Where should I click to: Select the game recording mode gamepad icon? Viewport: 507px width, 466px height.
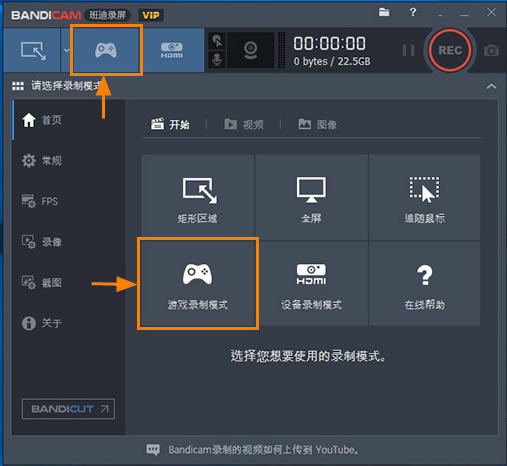tap(106, 50)
